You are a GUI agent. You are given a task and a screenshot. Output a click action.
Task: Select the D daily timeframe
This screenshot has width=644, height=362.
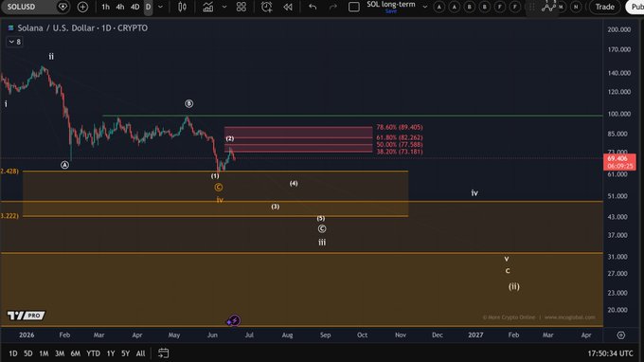[149, 7]
